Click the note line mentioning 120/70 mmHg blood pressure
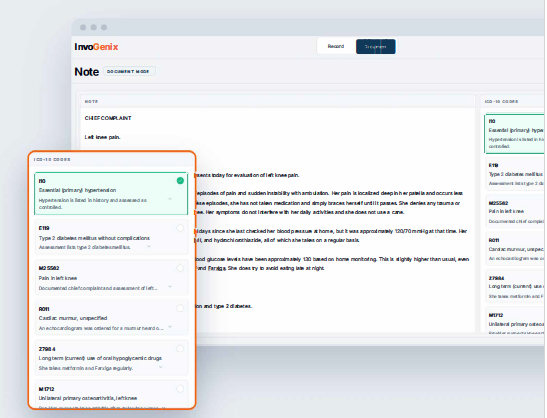The width and height of the screenshot is (547, 418). [331, 231]
